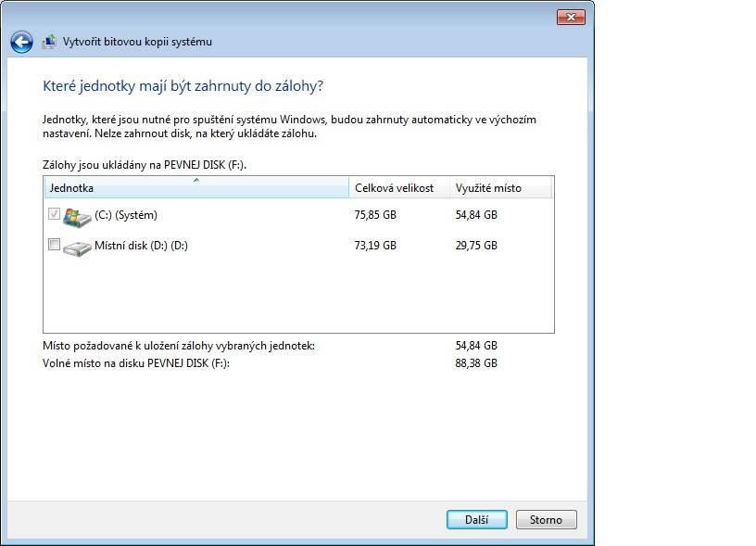Check the Místní disk (D:) checkbox
The height and width of the screenshot is (546, 756).
click(x=54, y=244)
